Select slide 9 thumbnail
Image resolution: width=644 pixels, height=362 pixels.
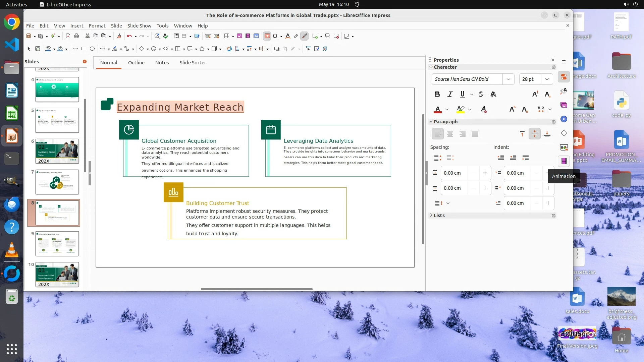[57, 244]
